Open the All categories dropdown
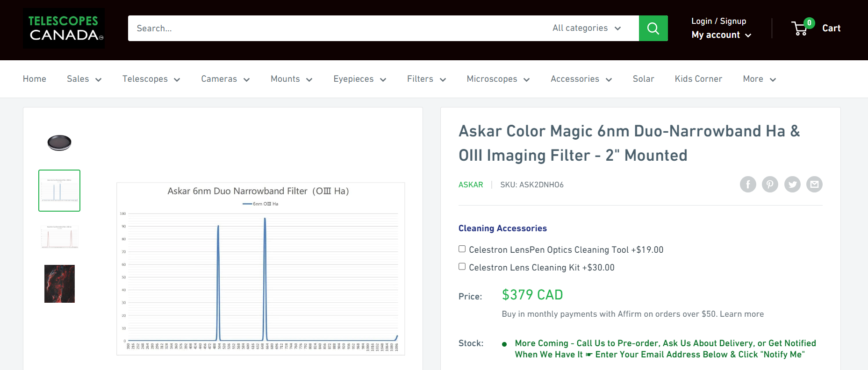This screenshot has height=370, width=868. coord(586,28)
